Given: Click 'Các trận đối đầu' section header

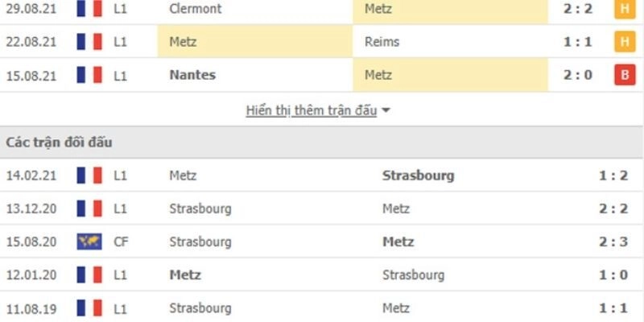Looking at the screenshot, I should tap(59, 142).
